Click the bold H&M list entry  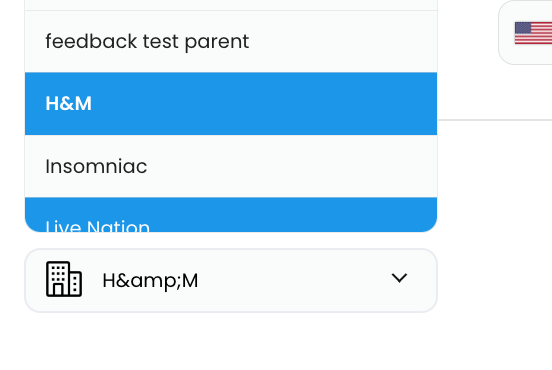pyautogui.click(x=231, y=104)
